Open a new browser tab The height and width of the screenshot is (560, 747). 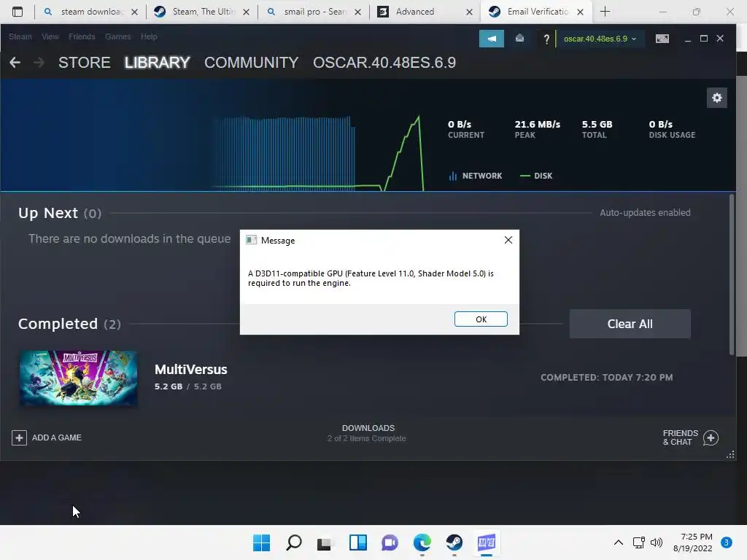tap(605, 12)
